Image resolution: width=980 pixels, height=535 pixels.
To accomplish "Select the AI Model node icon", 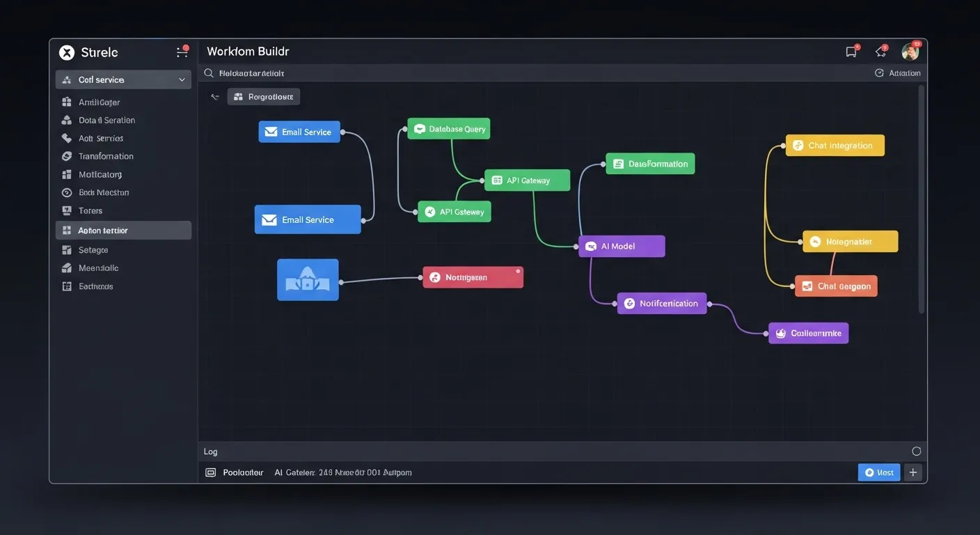I will [x=590, y=245].
